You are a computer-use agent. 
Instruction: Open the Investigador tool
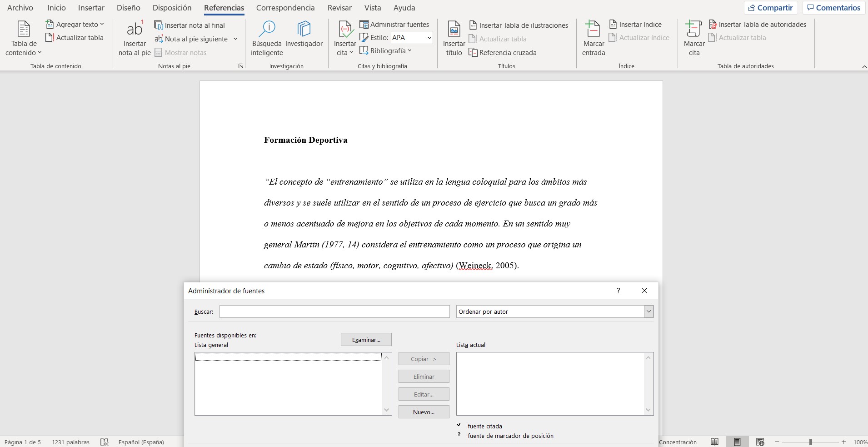pyautogui.click(x=304, y=35)
